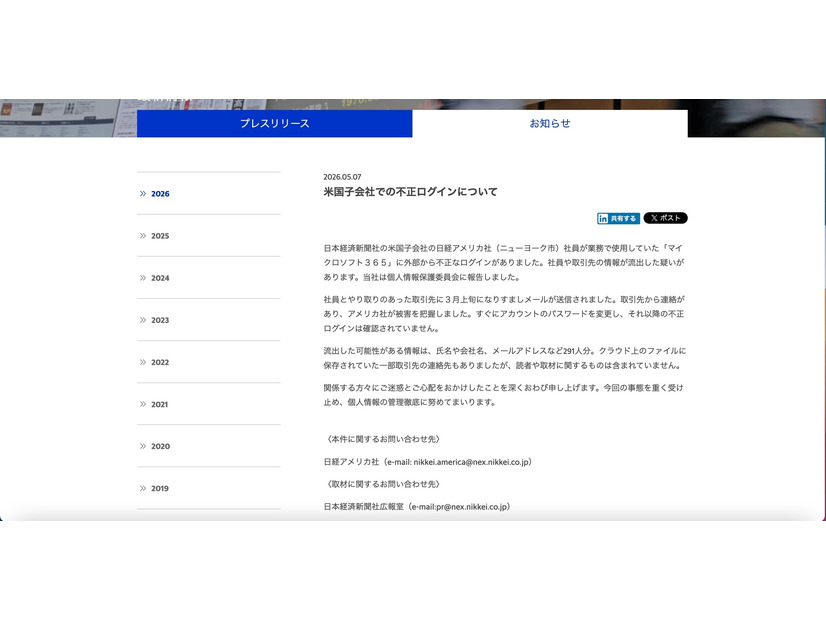Post the article on X
The width and height of the screenshot is (826, 620).
[x=665, y=218]
